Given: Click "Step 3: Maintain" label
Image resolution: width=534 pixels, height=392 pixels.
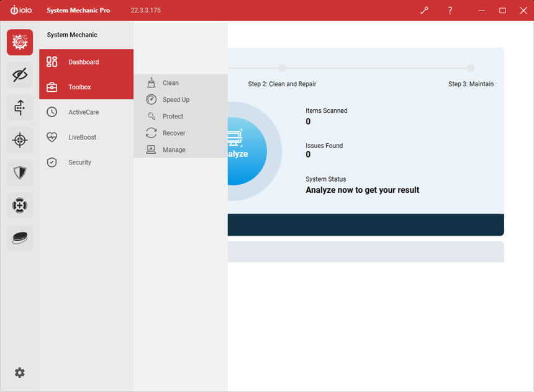Looking at the screenshot, I should pyautogui.click(x=471, y=84).
